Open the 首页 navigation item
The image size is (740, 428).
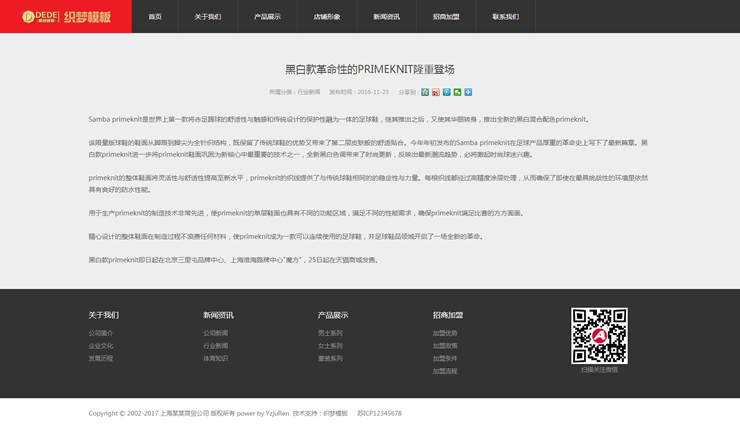[155, 17]
